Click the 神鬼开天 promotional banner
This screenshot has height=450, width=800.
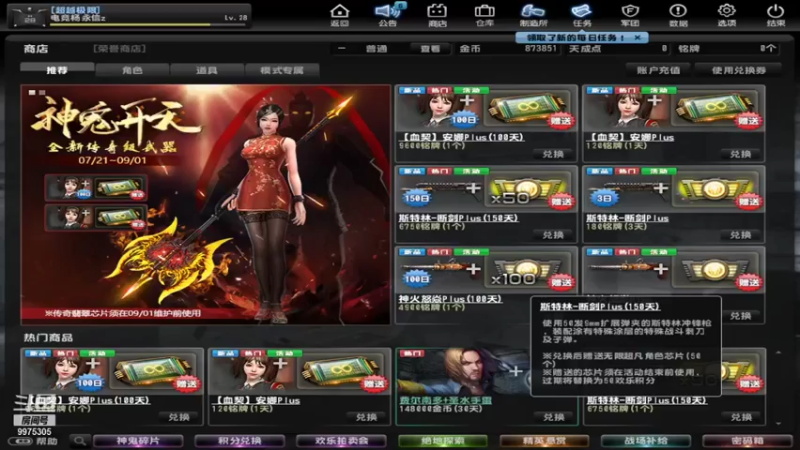(x=206, y=205)
